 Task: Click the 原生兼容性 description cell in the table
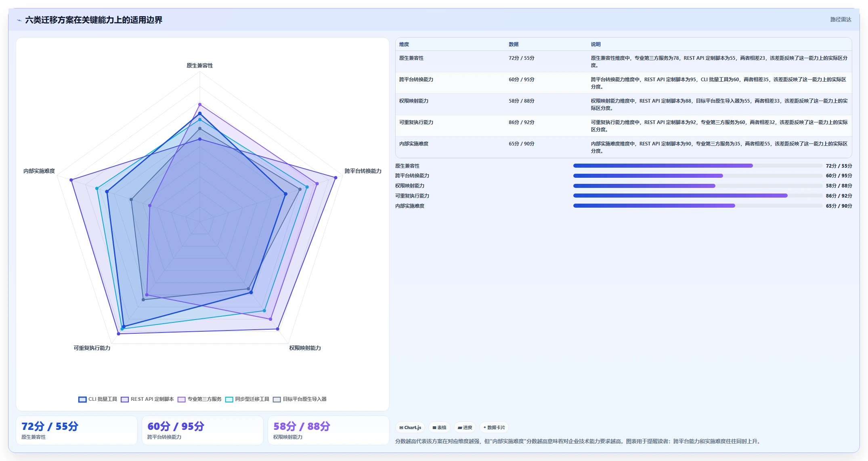point(719,61)
